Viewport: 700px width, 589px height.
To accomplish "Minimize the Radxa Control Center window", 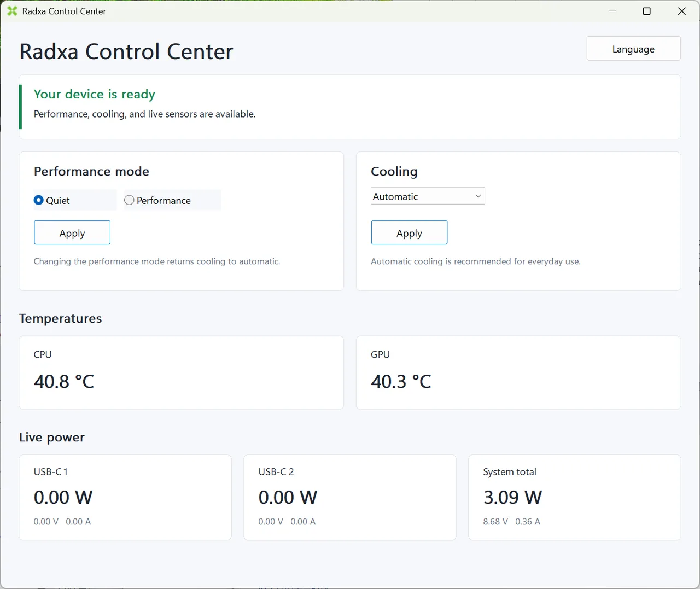I will 612,11.
